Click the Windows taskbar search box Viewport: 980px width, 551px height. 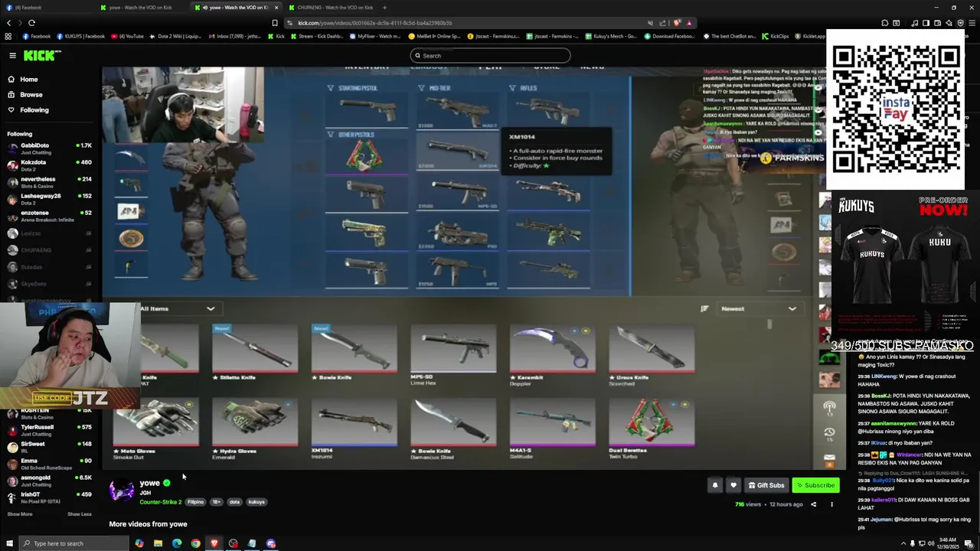coord(75,543)
